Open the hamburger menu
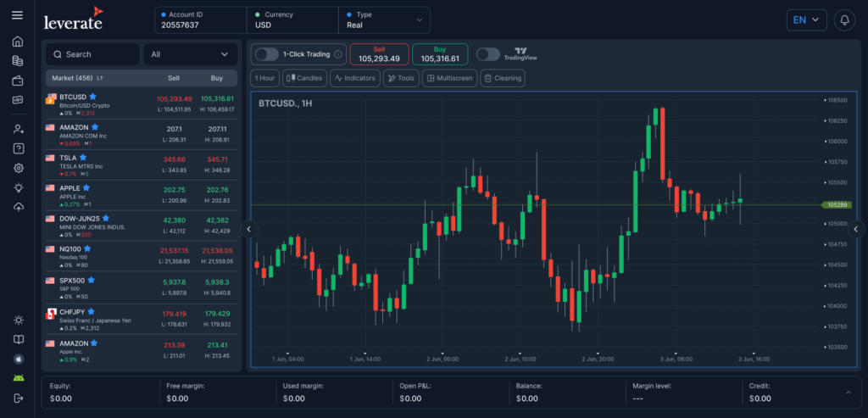Image resolution: width=868 pixels, height=418 pixels. click(x=17, y=15)
